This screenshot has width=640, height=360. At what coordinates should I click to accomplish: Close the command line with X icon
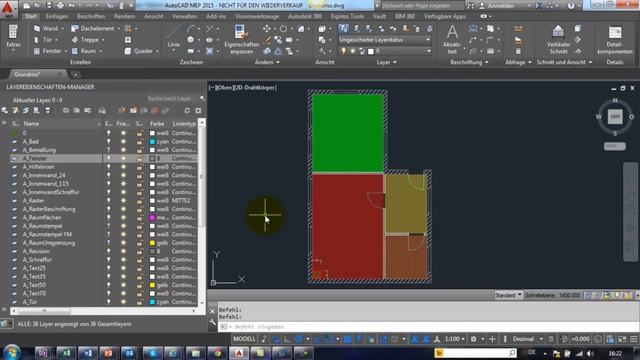click(x=212, y=311)
